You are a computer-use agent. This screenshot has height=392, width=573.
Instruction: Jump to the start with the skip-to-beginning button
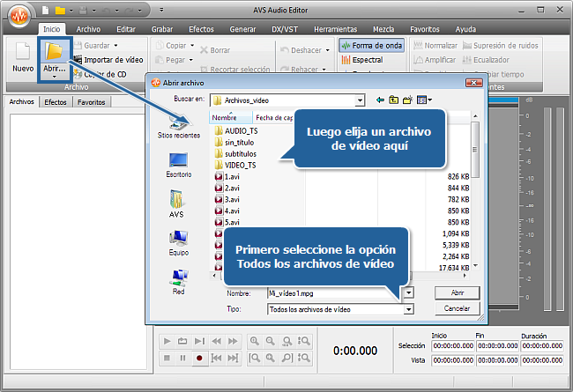coord(216,358)
